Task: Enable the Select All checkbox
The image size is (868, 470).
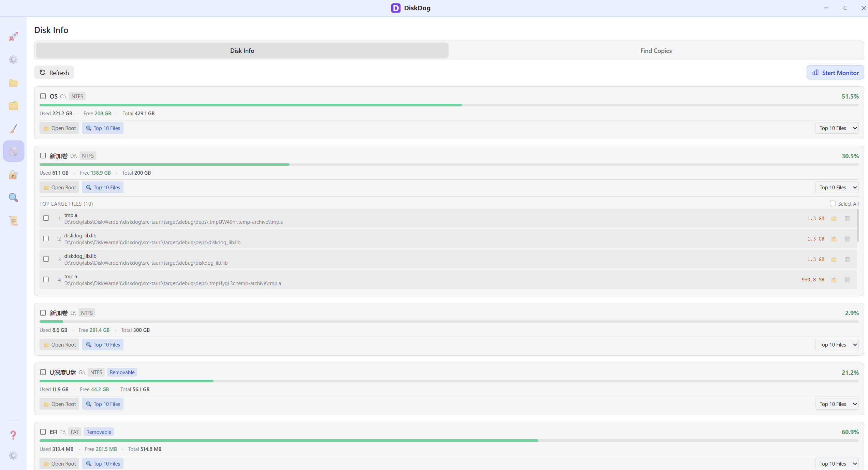Action: (833, 204)
